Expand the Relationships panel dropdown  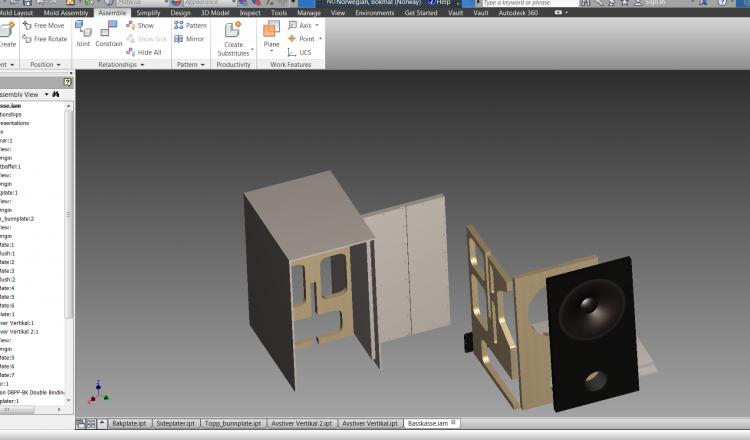point(143,64)
